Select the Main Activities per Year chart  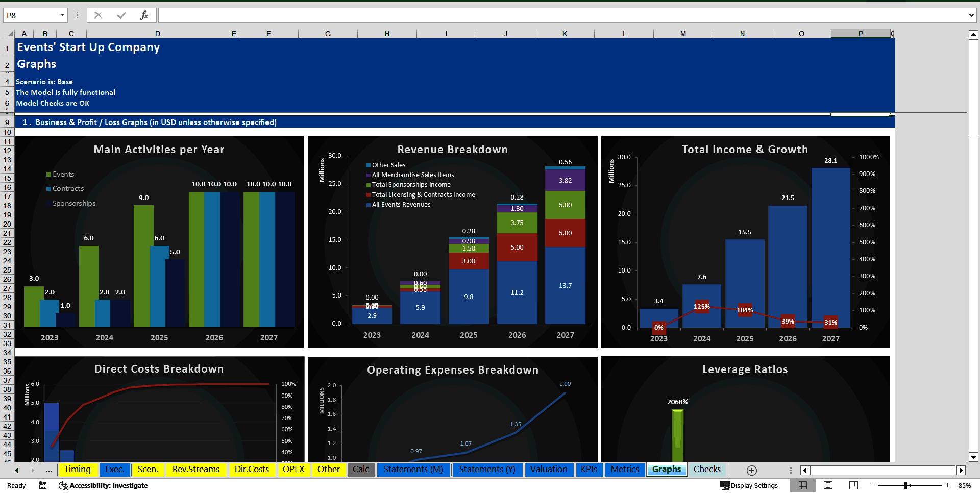pyautogui.click(x=159, y=241)
